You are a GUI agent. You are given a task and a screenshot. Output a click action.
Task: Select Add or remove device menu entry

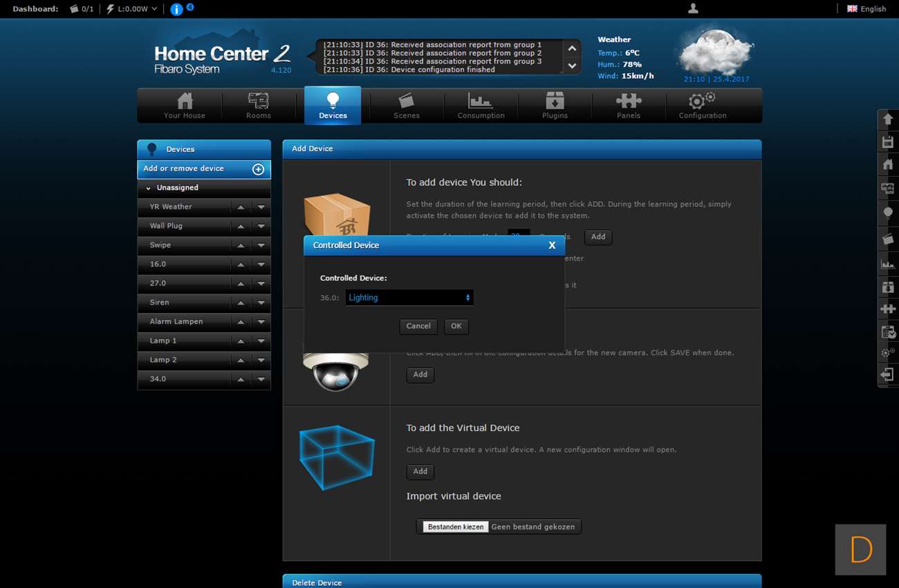pyautogui.click(x=204, y=169)
